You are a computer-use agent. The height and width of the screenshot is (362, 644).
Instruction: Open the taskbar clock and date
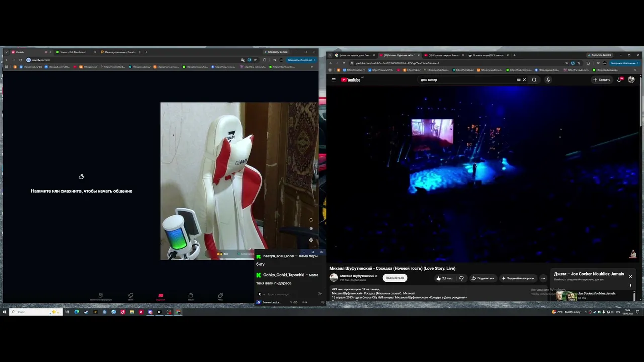(x=628, y=312)
